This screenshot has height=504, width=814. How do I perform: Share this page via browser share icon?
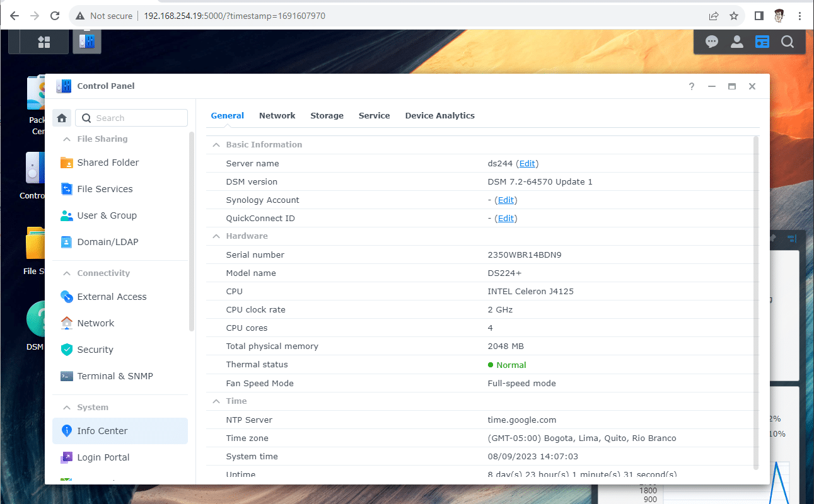[714, 16]
